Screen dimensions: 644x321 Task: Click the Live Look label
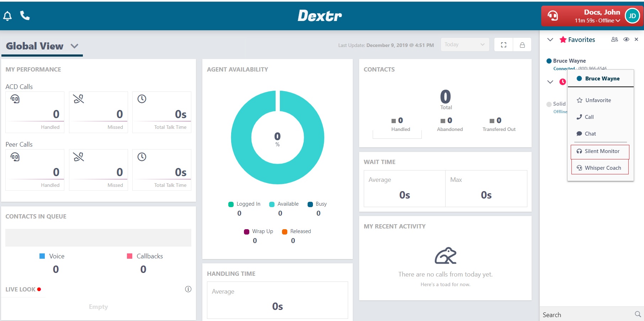(x=21, y=289)
